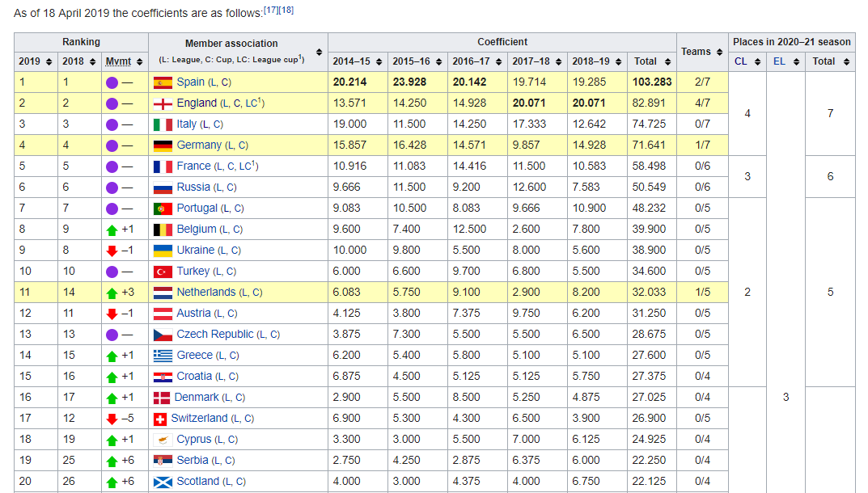Open the Czech Republic link
The width and height of the screenshot is (868, 493).
215,335
